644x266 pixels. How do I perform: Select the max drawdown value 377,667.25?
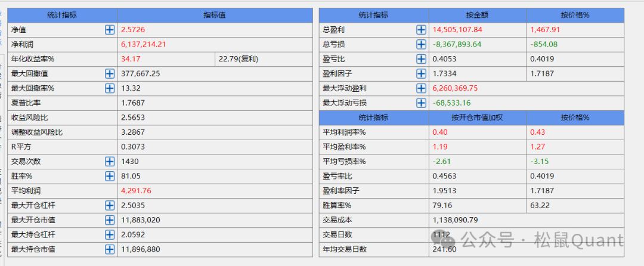coord(141,74)
